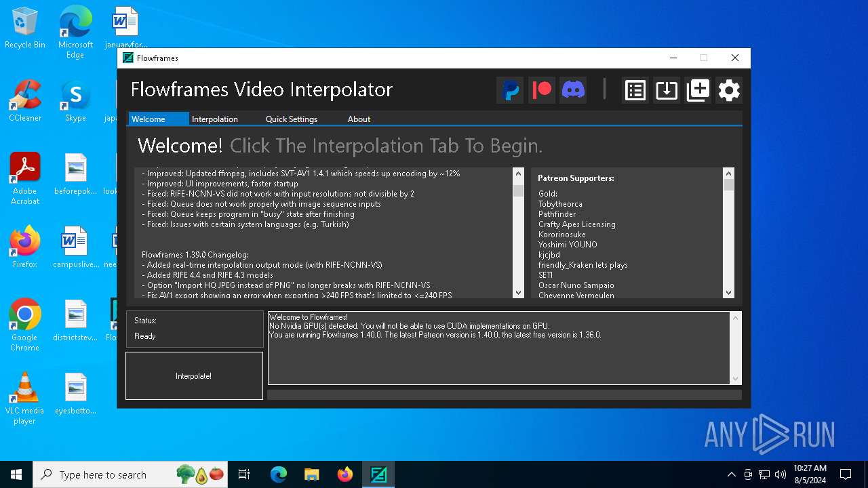The image size is (868, 488).
Task: Click the 'No Nvidia GPU(s) detected' log line
Action: tap(410, 326)
